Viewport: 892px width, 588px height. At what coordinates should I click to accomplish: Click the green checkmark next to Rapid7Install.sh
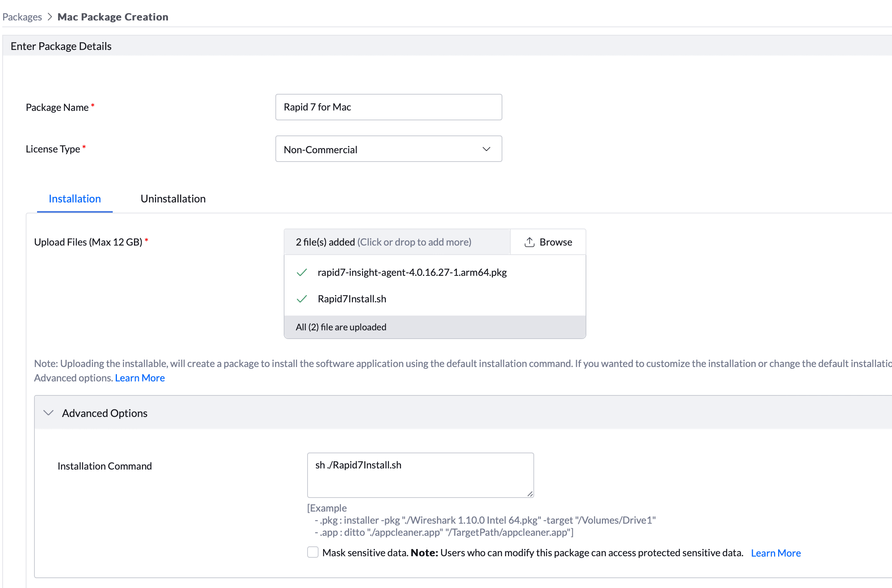[301, 299]
